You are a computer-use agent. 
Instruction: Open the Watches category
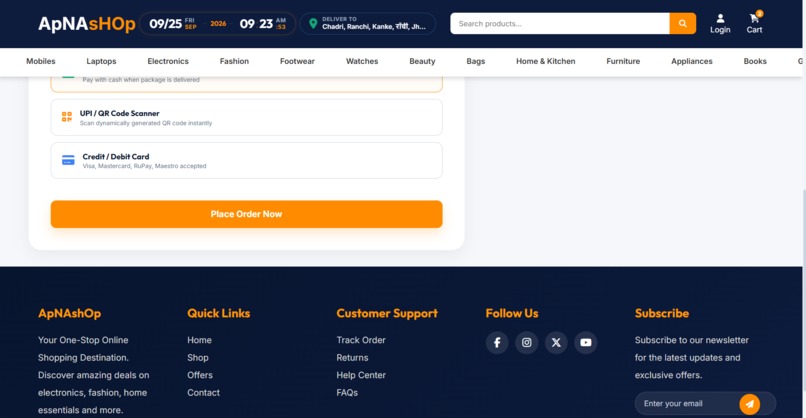click(x=362, y=61)
